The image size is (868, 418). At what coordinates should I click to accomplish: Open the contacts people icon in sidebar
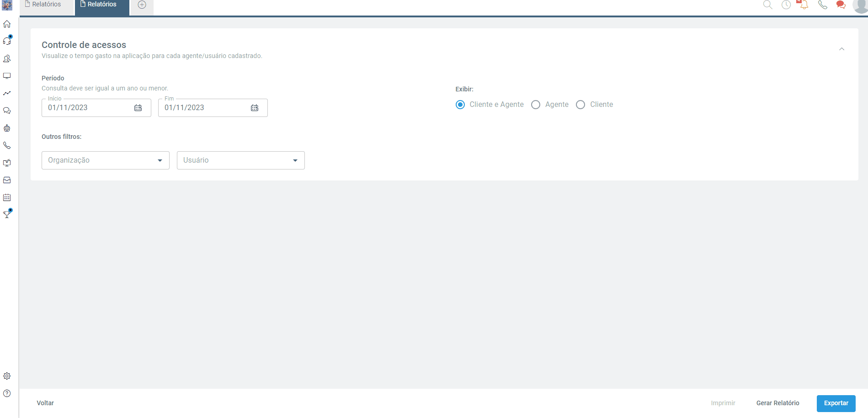7,58
